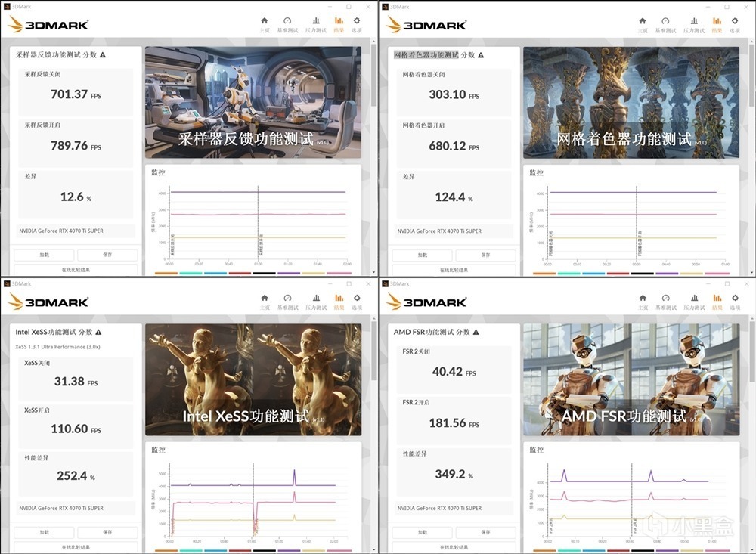Click 789.76 FPS score value
Viewport: 756px width, 554px height.
click(76, 146)
